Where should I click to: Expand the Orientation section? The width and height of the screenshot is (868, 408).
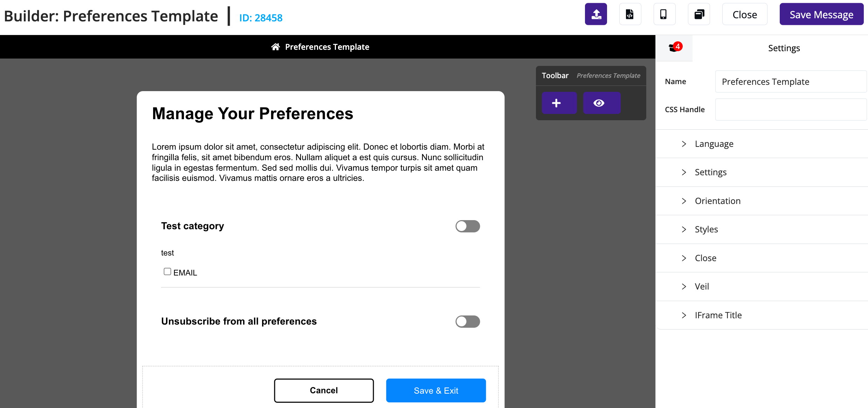tap(717, 200)
